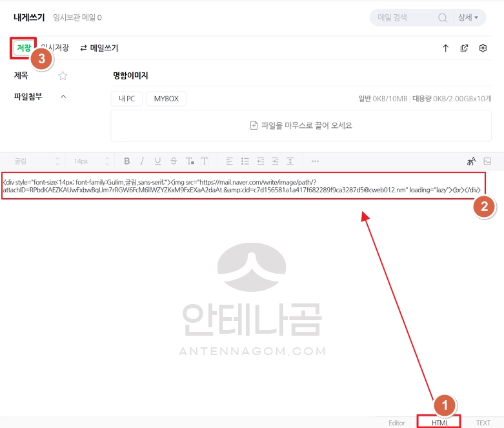Click the file drop area 파일을 마우스로 끌어 오세요

(x=301, y=125)
